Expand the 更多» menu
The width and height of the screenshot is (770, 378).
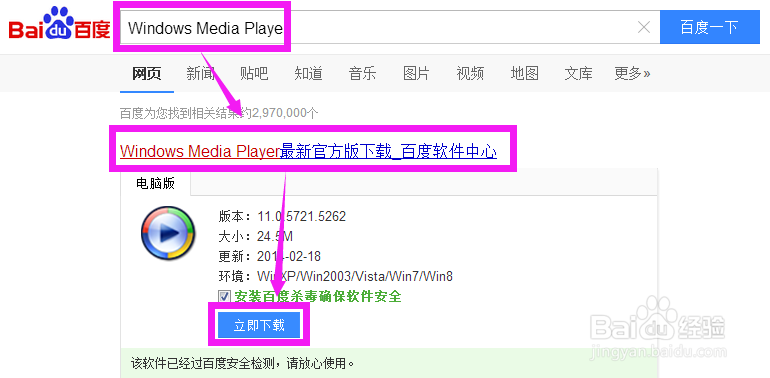pos(632,74)
